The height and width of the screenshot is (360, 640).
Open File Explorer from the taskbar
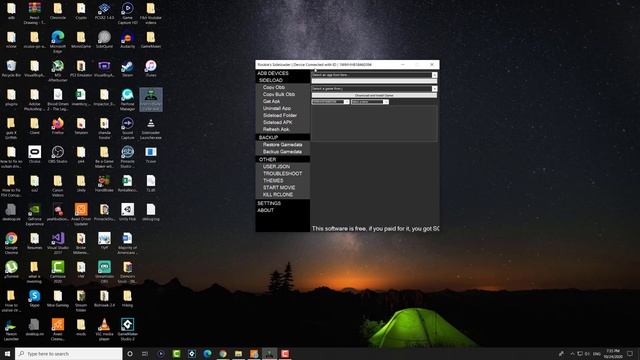(x=238, y=353)
